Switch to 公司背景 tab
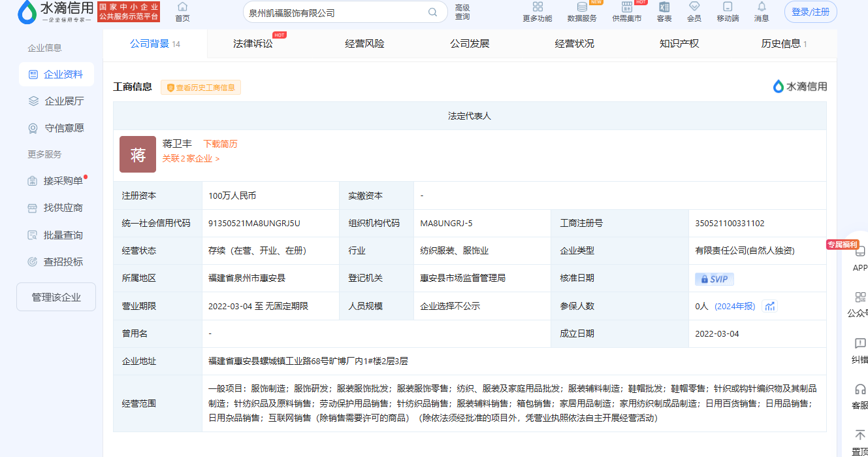The image size is (868, 457). tap(155, 44)
